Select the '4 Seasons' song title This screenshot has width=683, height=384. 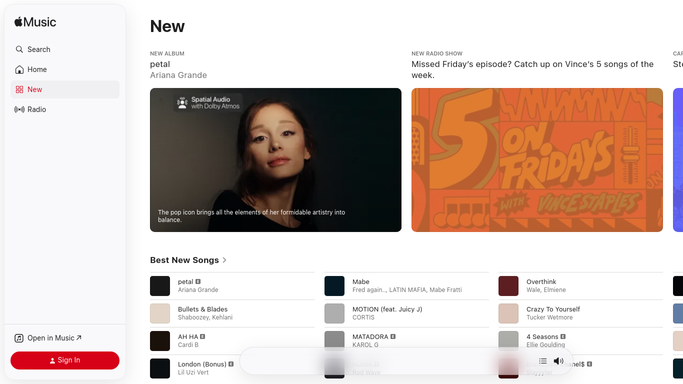[542, 337]
